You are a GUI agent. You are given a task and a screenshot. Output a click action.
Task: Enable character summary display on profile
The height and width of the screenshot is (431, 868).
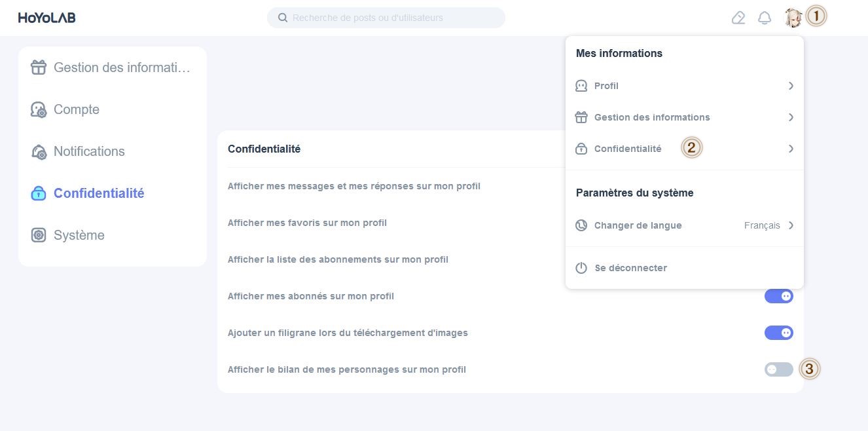[x=779, y=369]
